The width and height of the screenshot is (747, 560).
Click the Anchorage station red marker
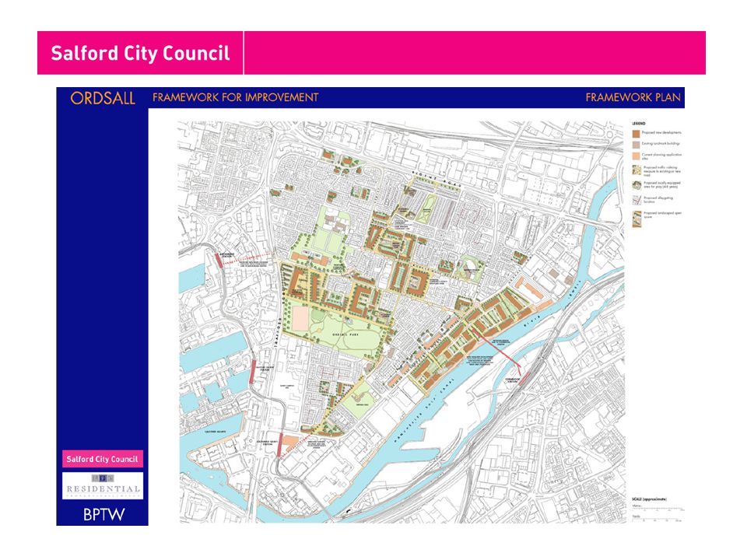point(219,261)
